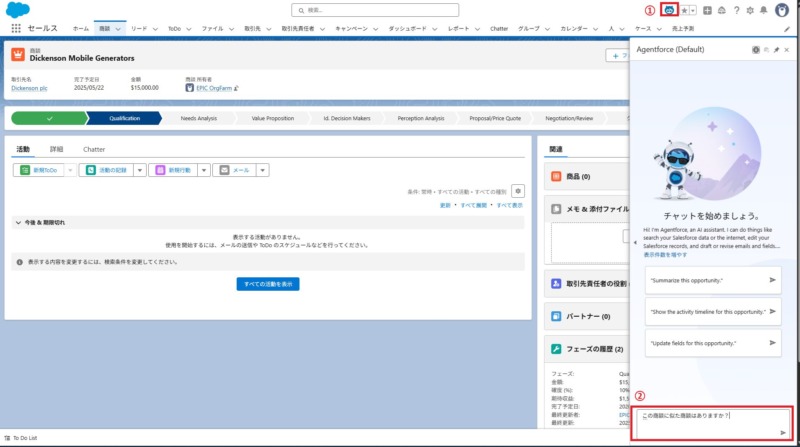The height and width of the screenshot is (447, 800).
Task: Collapse the 今後 & 期限切れ section
Action: [x=17, y=222]
